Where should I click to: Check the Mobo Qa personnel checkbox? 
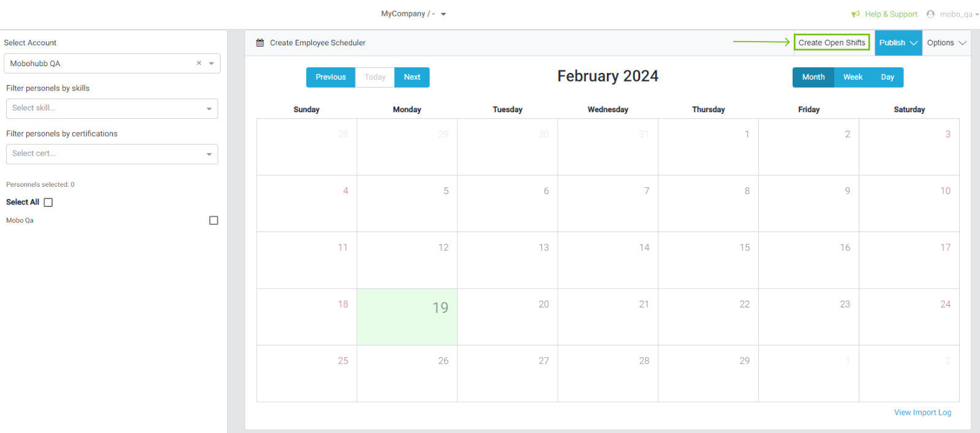click(x=213, y=220)
